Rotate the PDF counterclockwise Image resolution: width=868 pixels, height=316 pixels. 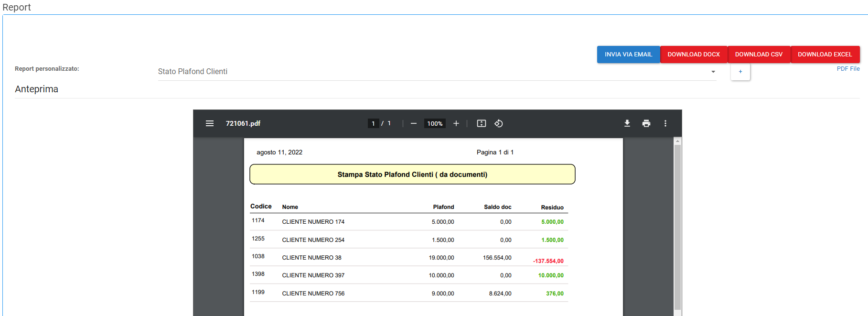pyautogui.click(x=499, y=123)
